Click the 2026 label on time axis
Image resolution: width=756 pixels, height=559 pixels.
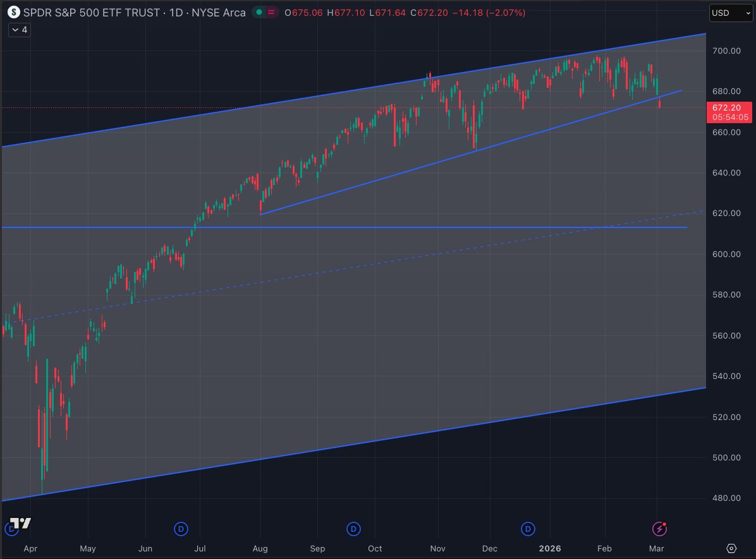[550, 548]
